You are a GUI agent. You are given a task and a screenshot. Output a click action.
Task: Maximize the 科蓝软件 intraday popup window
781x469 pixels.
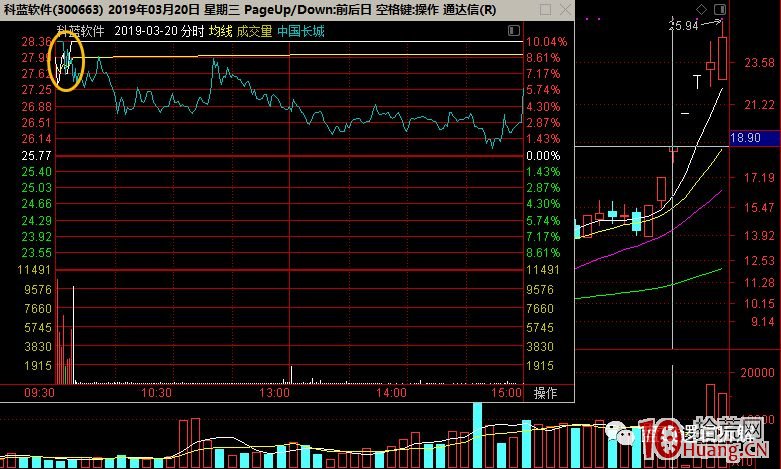tap(545, 9)
